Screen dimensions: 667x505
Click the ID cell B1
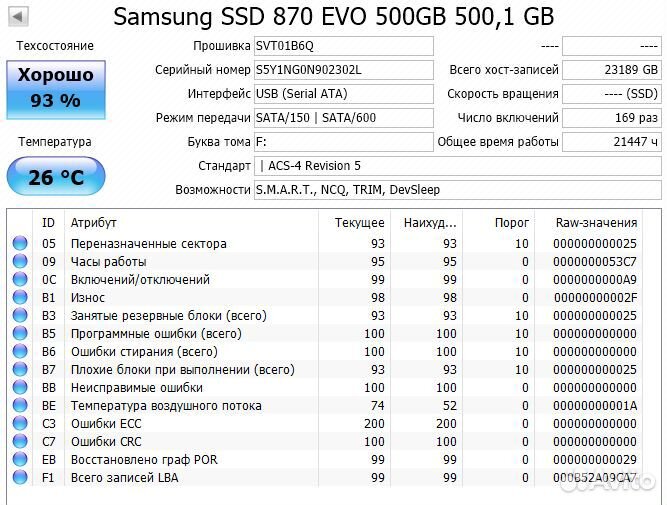point(48,297)
